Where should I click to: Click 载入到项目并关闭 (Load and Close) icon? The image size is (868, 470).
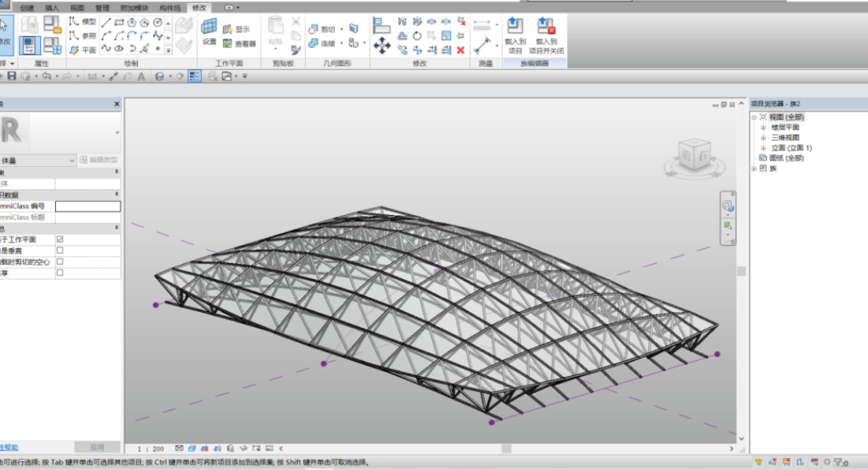coord(546,26)
